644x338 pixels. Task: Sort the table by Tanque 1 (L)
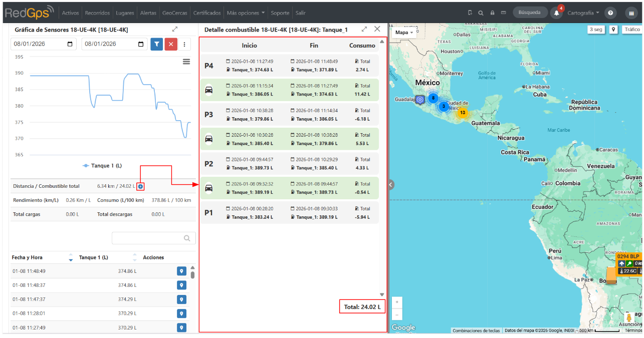pos(135,257)
